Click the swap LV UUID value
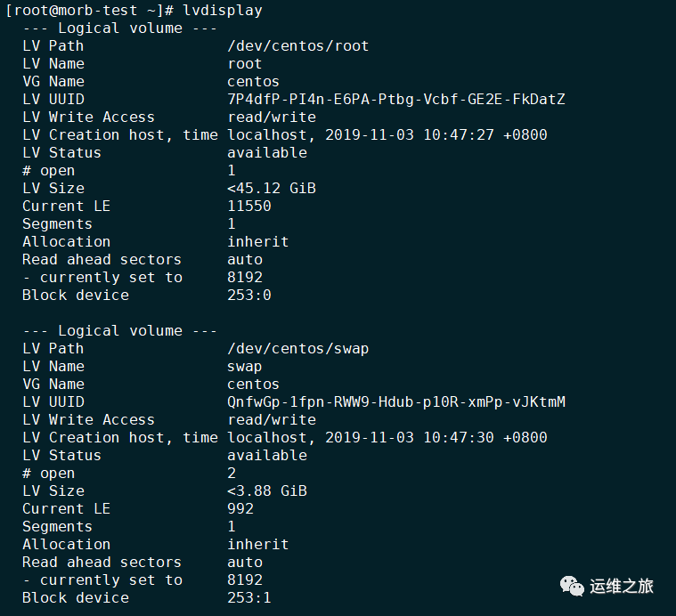The height and width of the screenshot is (616, 676). [396, 402]
